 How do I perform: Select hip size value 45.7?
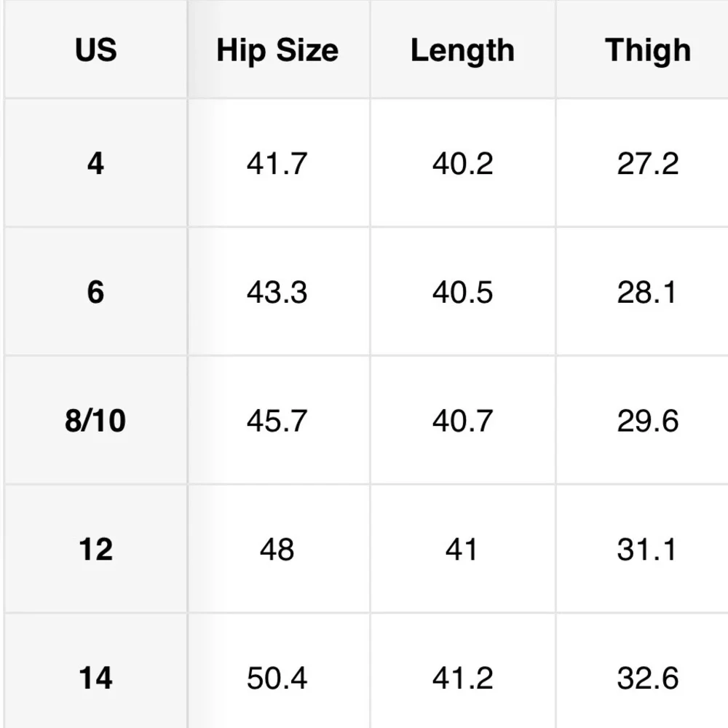[277, 421]
